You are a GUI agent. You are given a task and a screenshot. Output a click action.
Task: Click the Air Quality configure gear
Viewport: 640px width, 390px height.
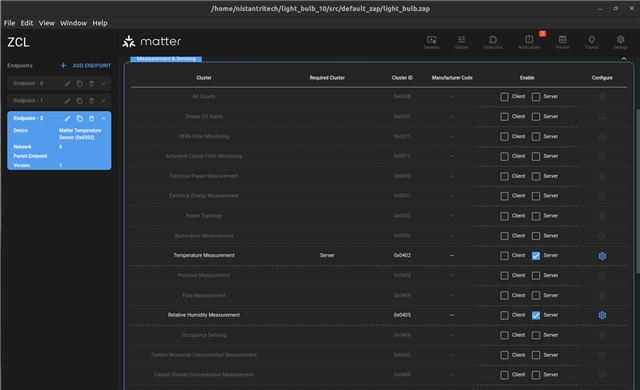602,97
